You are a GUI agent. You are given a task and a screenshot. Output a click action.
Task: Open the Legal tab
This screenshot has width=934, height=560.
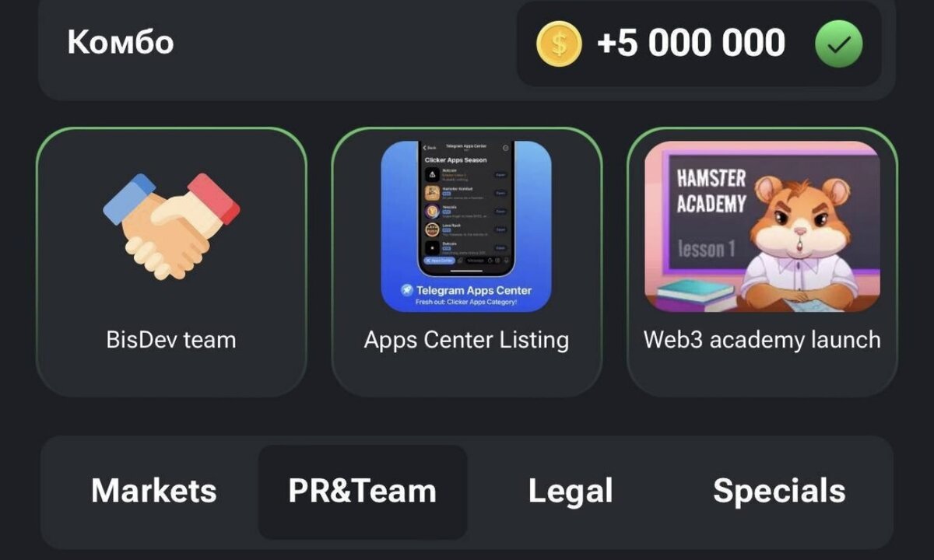coord(571,491)
